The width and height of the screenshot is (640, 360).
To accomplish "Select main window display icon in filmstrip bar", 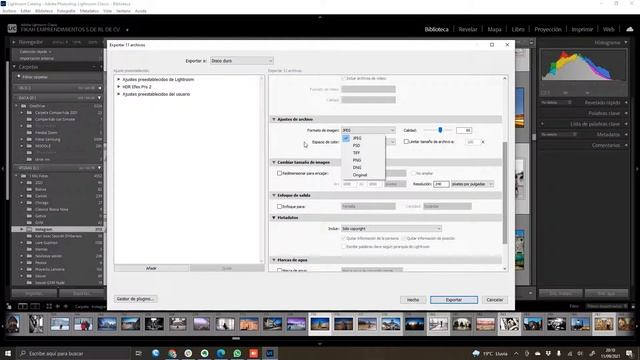I will coord(22,306).
